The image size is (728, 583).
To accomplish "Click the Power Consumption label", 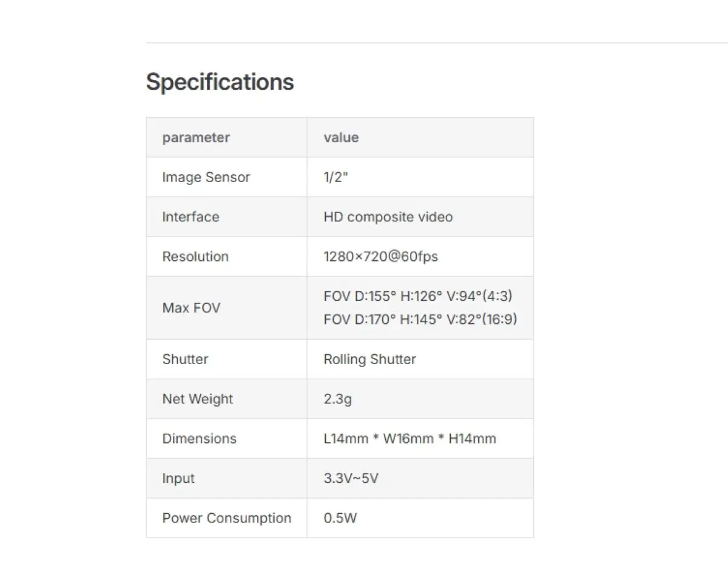I will click(x=226, y=518).
